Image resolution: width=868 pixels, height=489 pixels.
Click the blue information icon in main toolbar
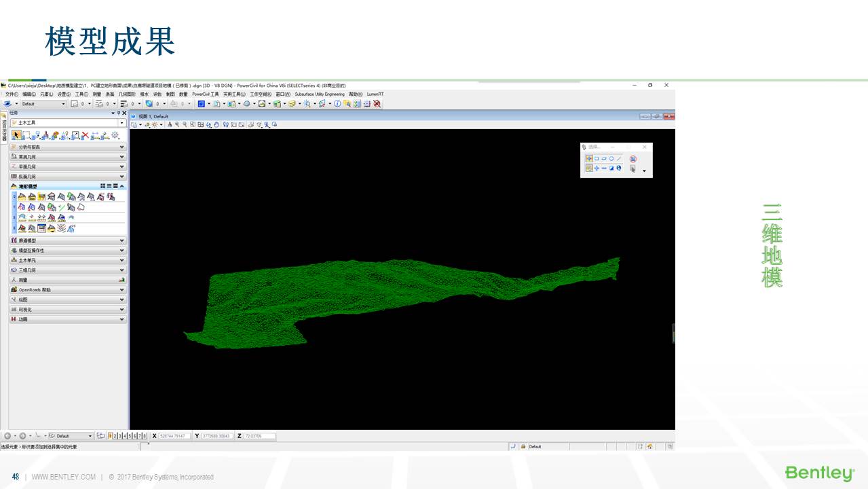pos(337,104)
